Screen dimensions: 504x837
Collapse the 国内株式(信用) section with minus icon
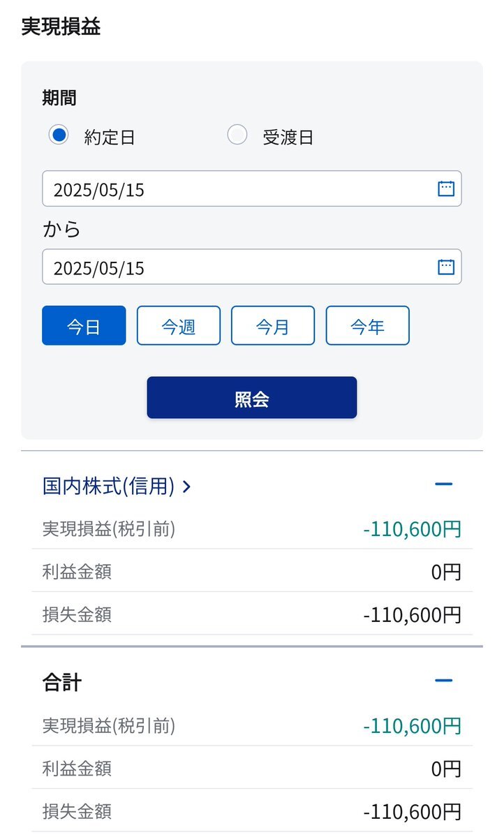(444, 484)
